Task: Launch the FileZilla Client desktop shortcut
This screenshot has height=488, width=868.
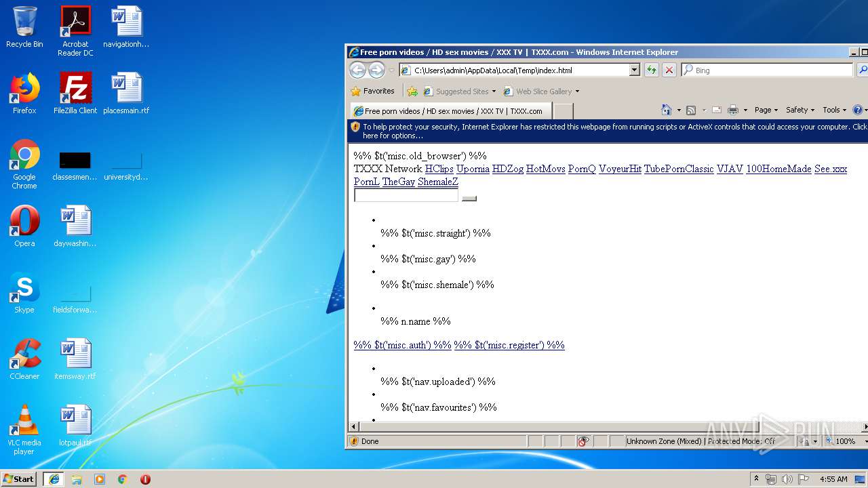Action: [75, 94]
